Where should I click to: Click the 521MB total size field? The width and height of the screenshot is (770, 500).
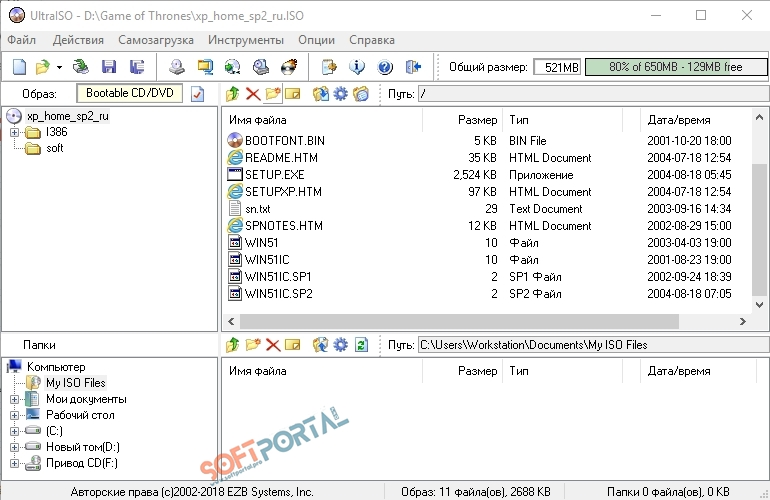click(557, 67)
